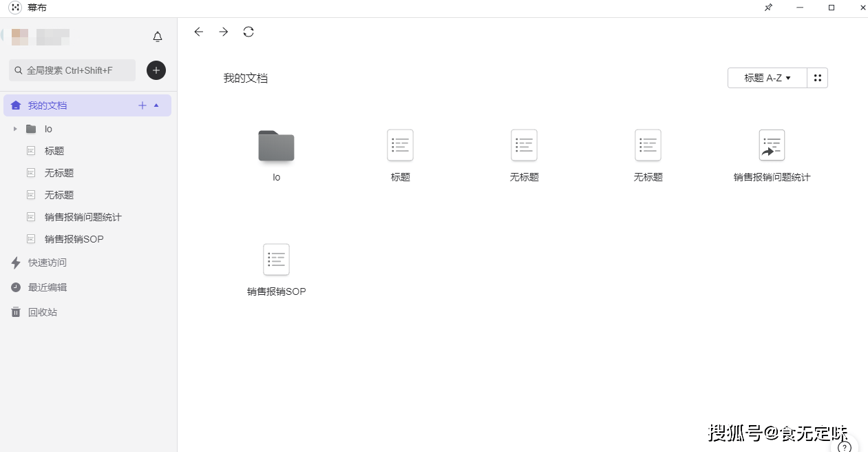Maximize the 幕布 window

[x=832, y=8]
